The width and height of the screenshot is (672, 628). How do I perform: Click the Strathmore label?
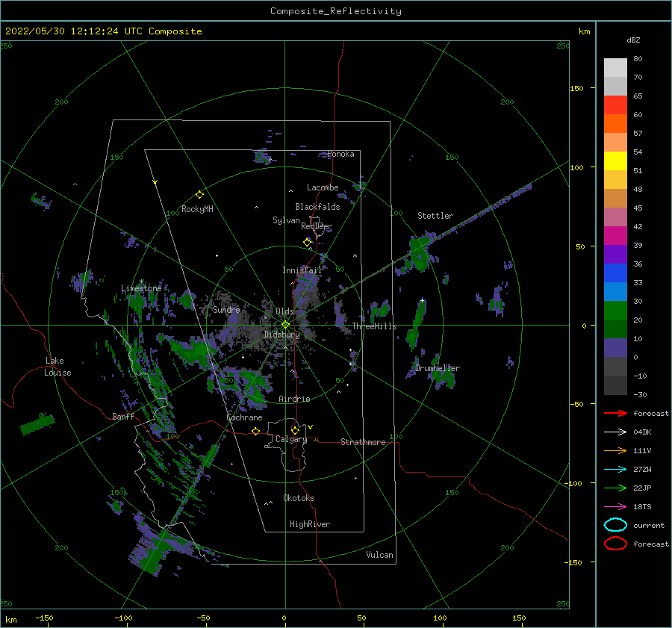pos(363,442)
